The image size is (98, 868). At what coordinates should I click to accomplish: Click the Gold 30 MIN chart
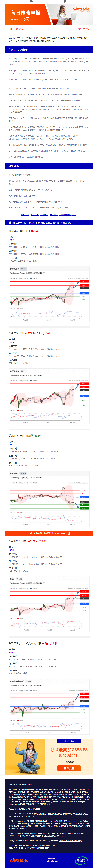(x=49, y=604)
